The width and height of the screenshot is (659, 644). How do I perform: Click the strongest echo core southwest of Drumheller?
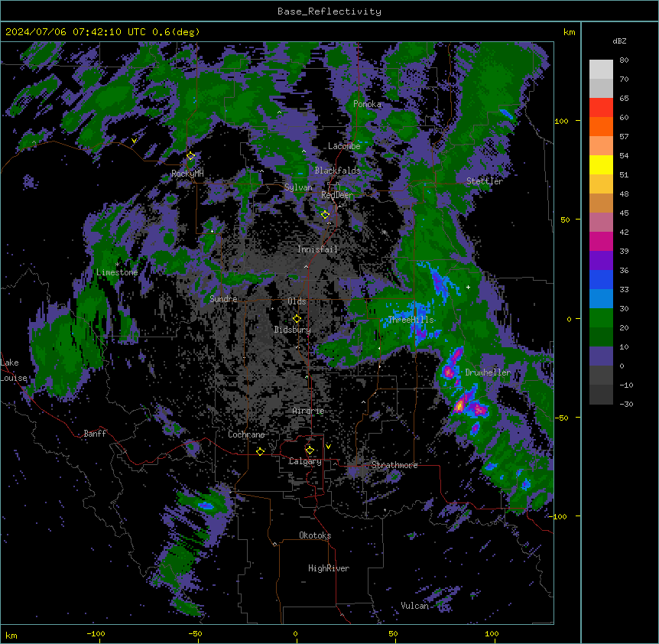coord(459,406)
